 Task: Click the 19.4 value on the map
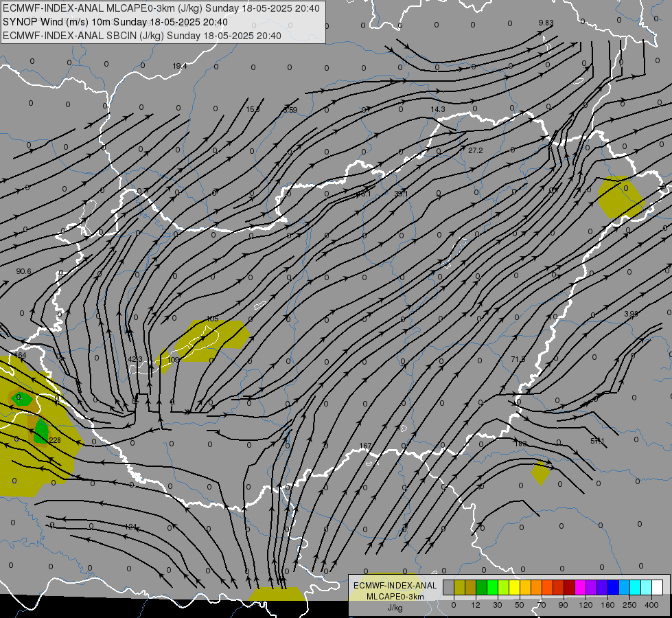[x=180, y=66]
